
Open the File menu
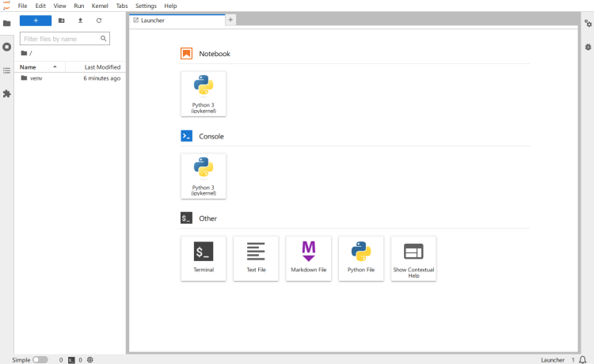pos(22,6)
